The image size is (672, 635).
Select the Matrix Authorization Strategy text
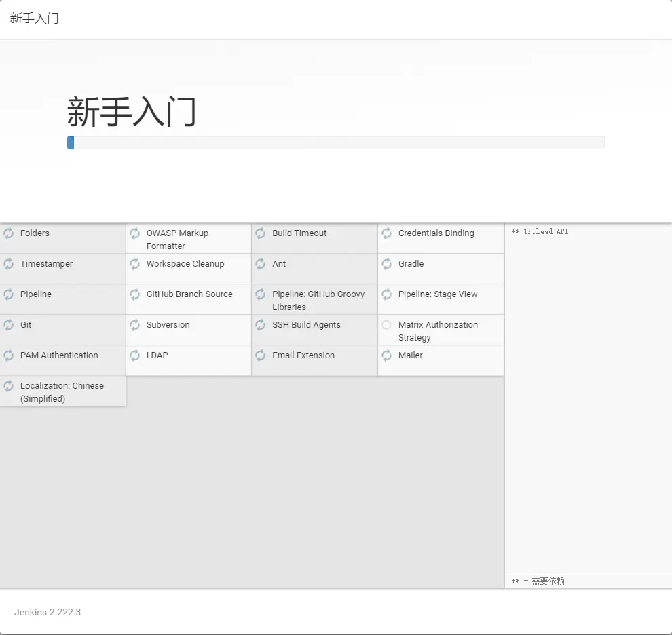pos(438,331)
